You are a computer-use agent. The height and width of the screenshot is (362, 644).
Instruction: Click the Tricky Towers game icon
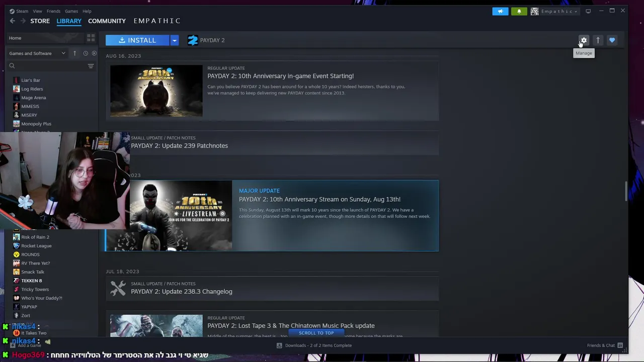tap(16, 289)
